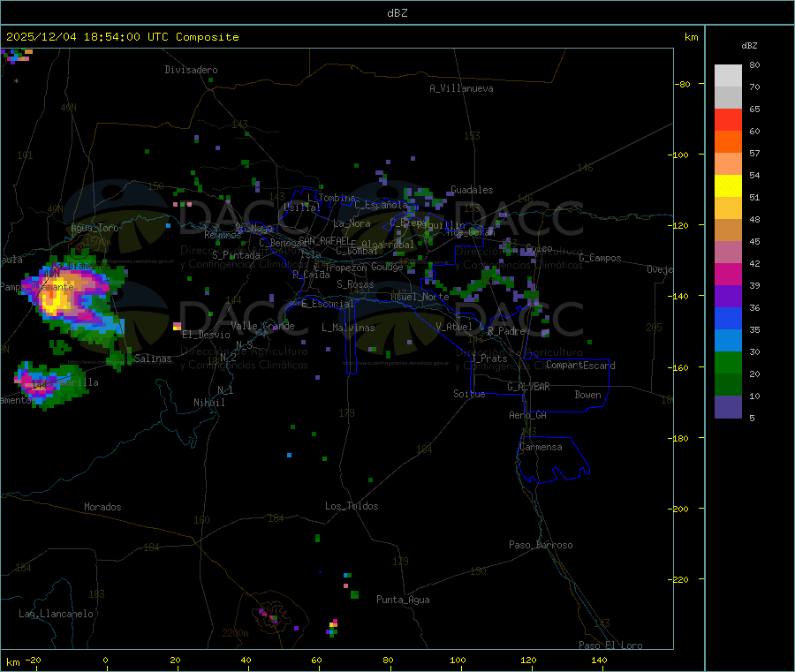The height and width of the screenshot is (672, 795).
Task: Click the Agua_Toro station label
Action: [95, 228]
